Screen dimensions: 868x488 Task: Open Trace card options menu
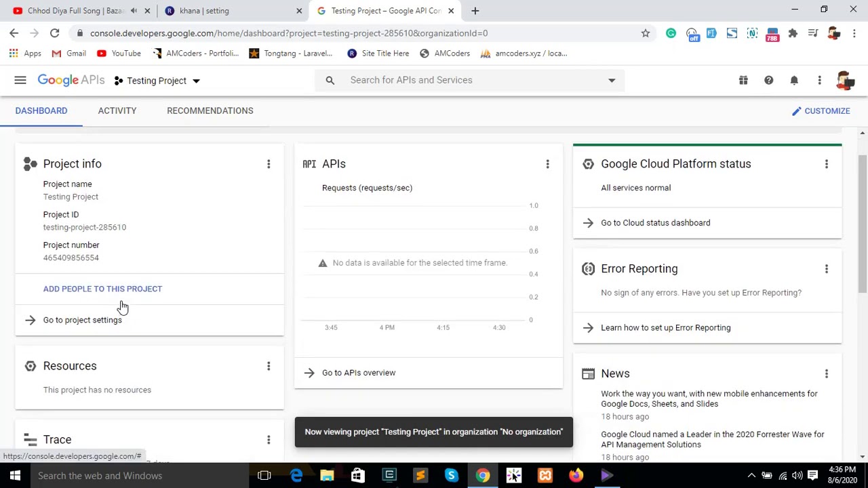(269, 440)
